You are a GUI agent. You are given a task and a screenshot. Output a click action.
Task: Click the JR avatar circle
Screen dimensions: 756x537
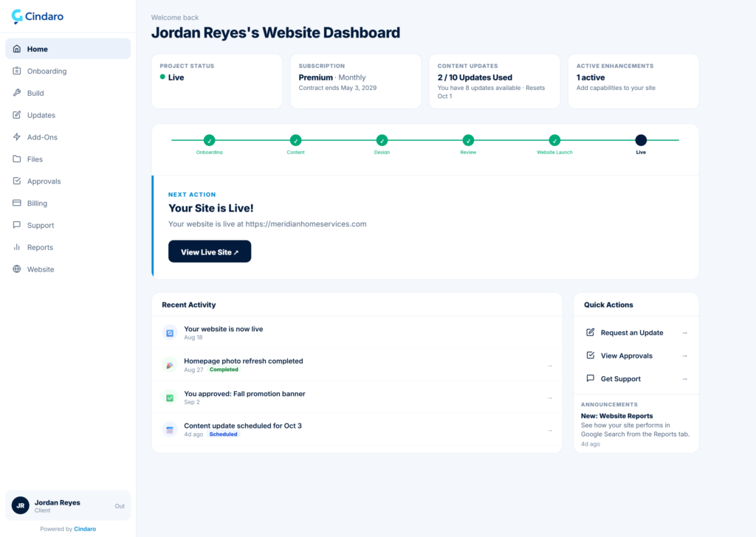coord(20,505)
